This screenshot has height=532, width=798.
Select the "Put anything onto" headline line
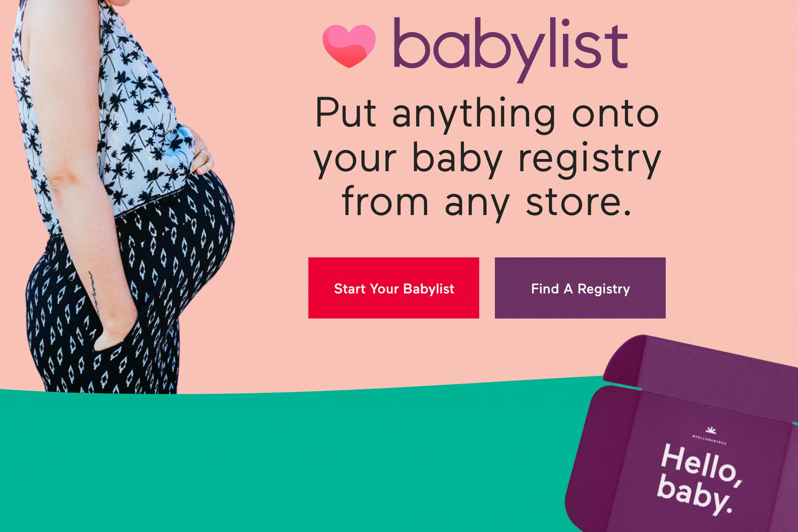(487, 114)
